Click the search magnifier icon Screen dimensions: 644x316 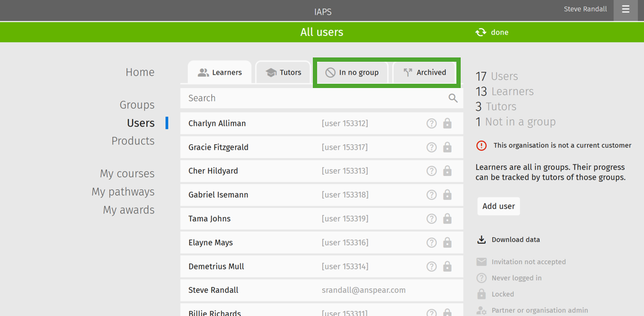[453, 98]
